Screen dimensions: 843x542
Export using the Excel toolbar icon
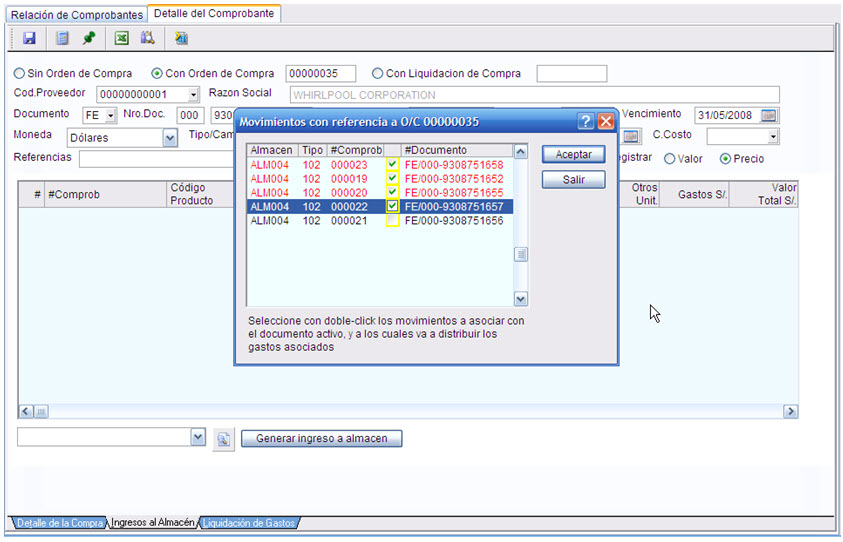coord(121,38)
